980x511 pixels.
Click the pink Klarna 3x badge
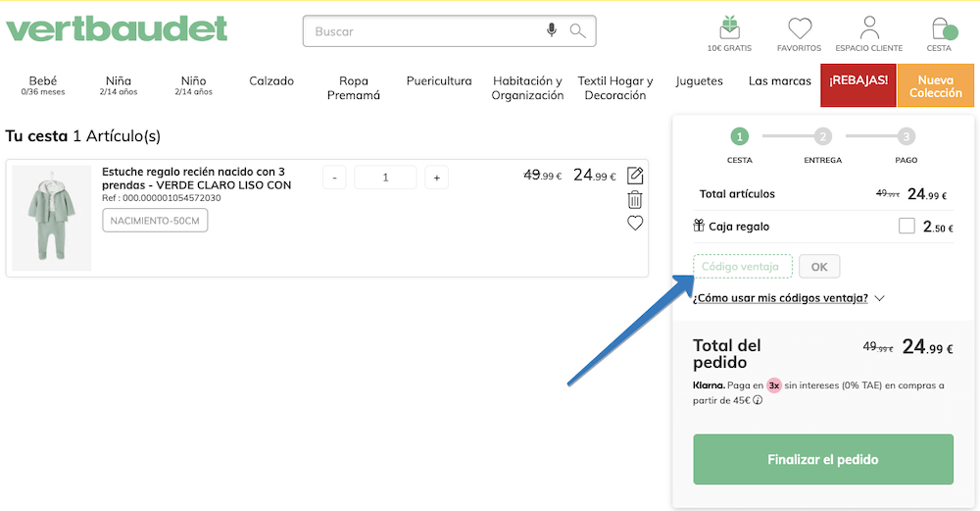(774, 385)
